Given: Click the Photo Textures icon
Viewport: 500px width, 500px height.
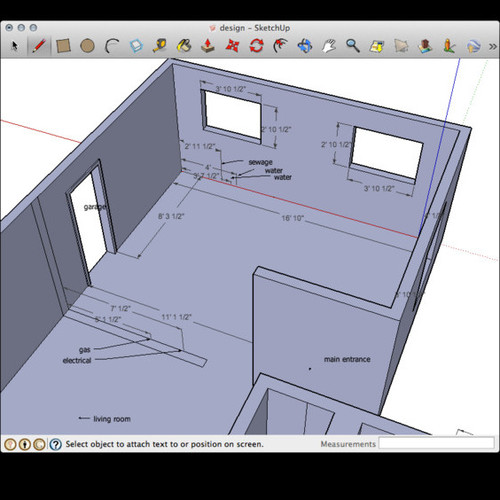Looking at the screenshot, I should click(449, 46).
